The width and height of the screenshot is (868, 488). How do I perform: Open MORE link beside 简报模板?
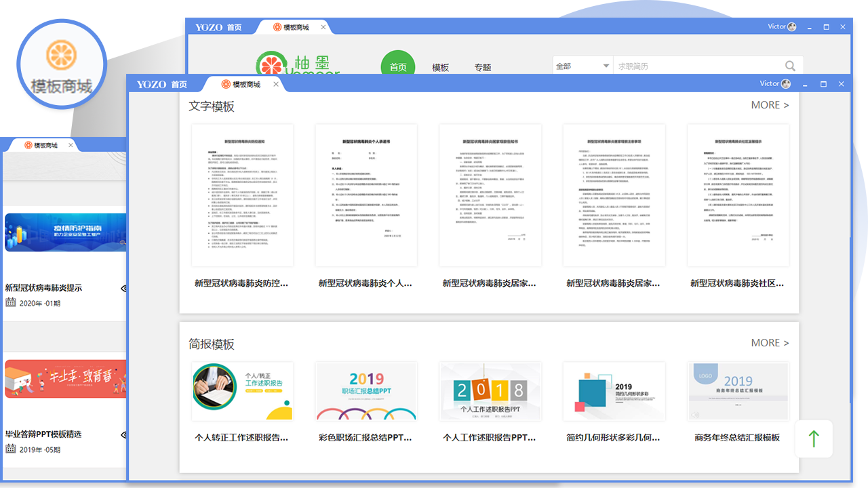[769, 343]
